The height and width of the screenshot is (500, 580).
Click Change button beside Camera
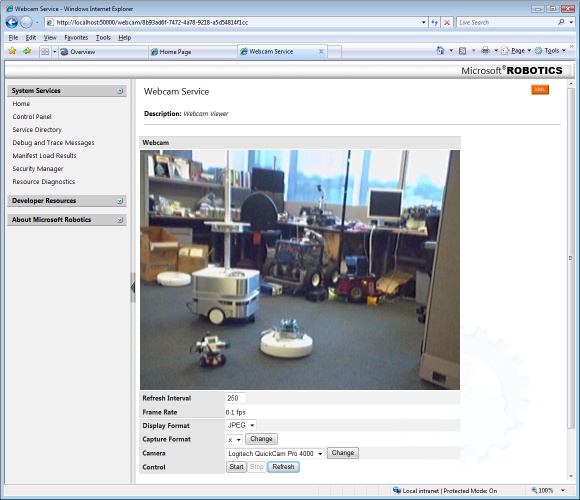[x=343, y=453]
